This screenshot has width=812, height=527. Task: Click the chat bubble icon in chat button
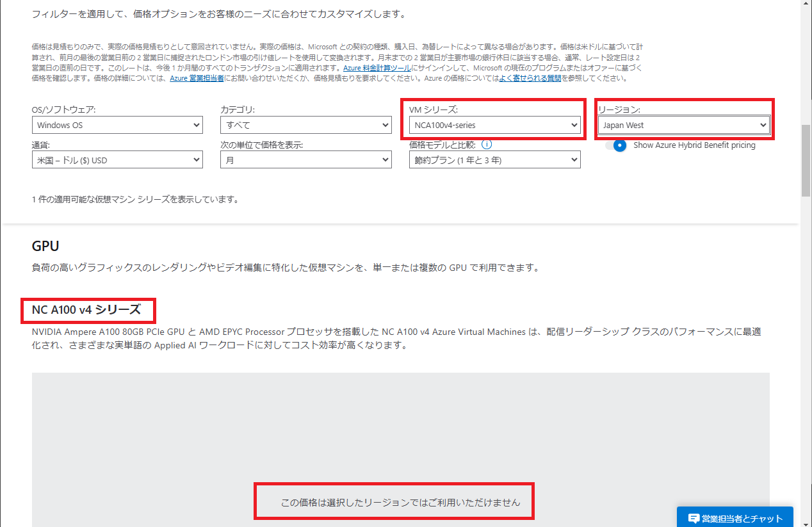[693, 518]
